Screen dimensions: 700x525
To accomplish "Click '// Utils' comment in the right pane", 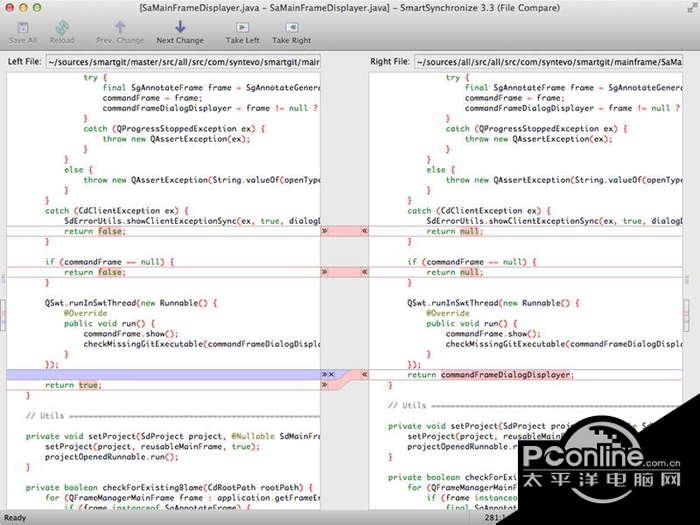I will click(407, 406).
